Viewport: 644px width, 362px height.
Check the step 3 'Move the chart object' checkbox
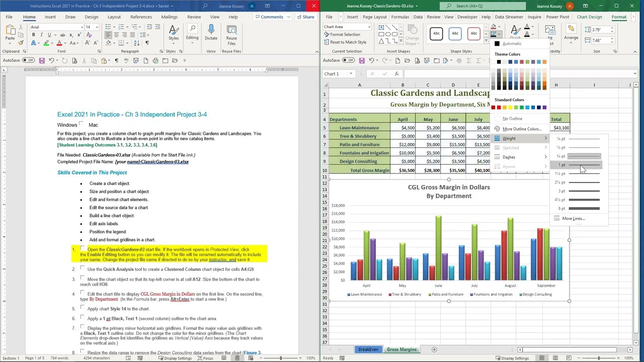83,278
